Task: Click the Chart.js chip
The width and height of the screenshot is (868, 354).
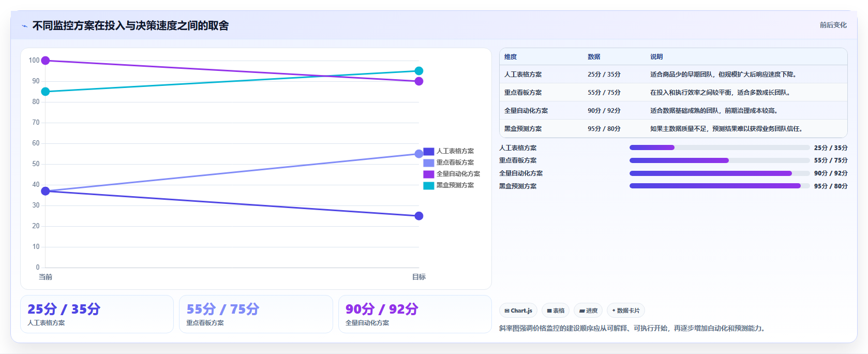Action: pyautogui.click(x=518, y=311)
